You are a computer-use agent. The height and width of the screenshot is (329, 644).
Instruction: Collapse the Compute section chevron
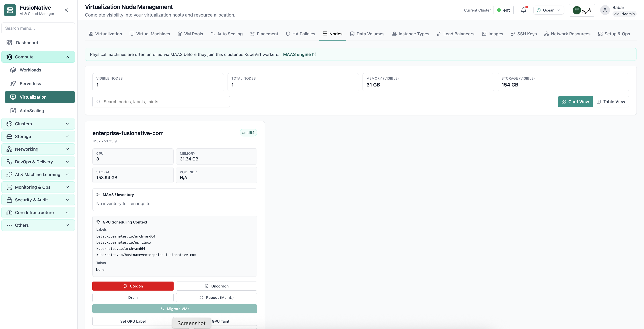(x=67, y=57)
